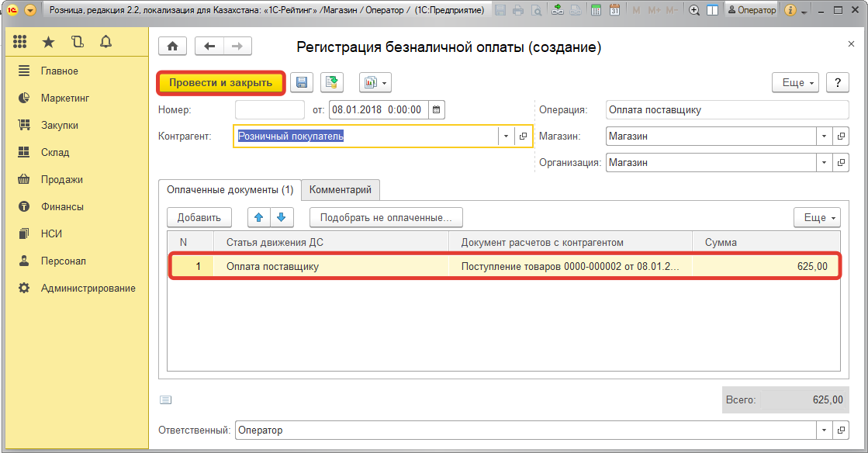This screenshot has width=868, height=453.
Task: Open the calendar picker for date field
Action: tap(437, 110)
